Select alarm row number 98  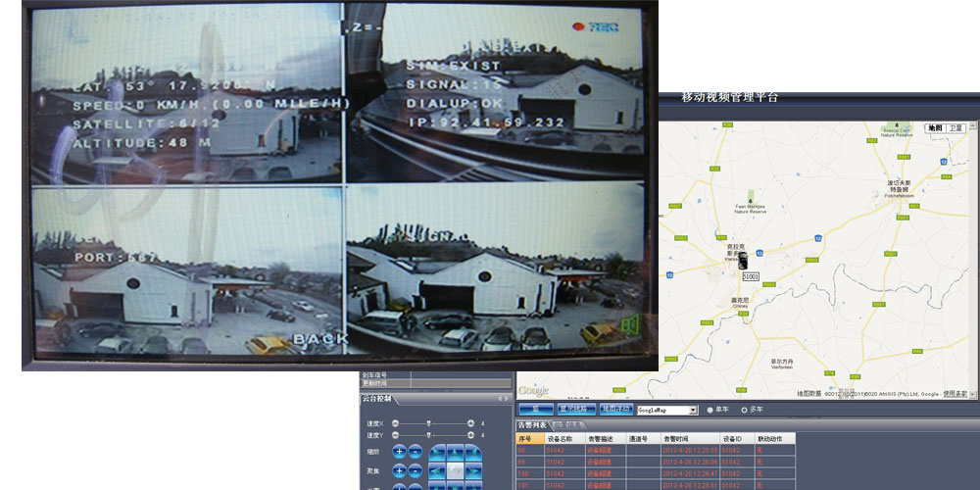[656, 451]
